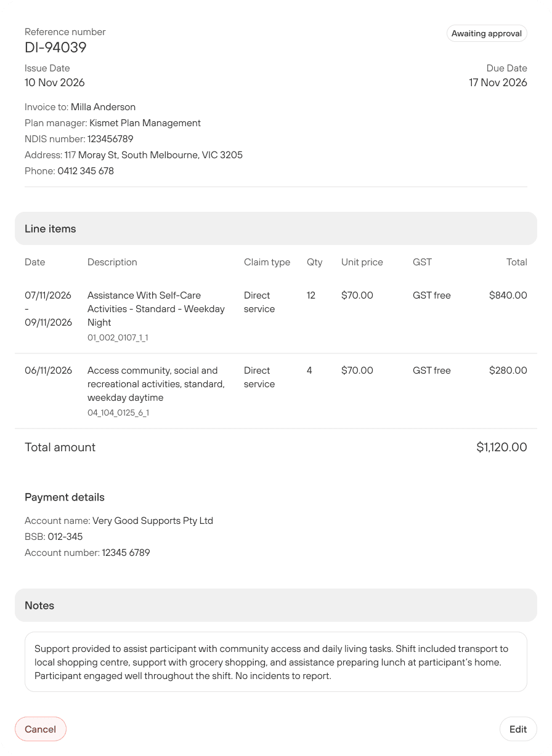Select the Access community line item description
552x756 pixels.
pos(156,384)
